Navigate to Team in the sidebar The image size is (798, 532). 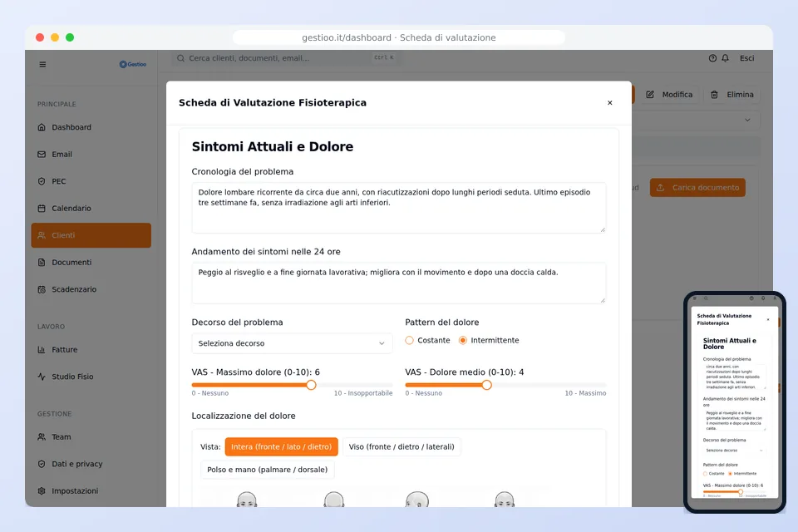[91, 436]
